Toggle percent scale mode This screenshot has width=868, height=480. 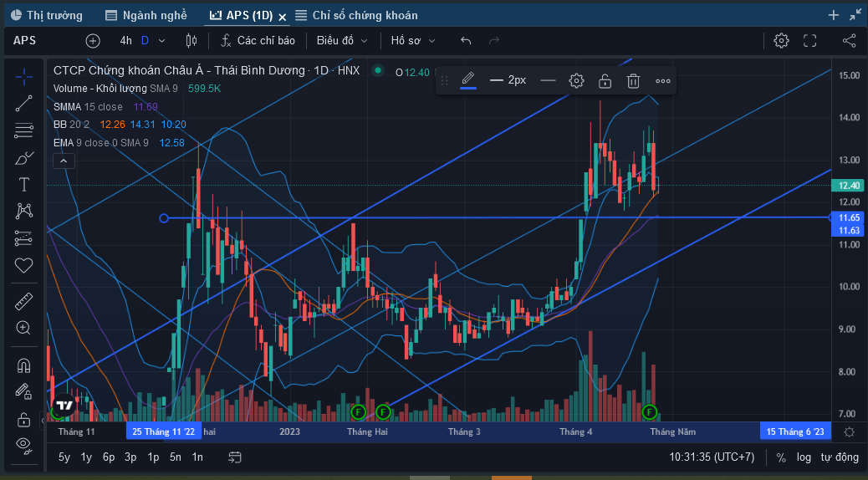coord(781,457)
